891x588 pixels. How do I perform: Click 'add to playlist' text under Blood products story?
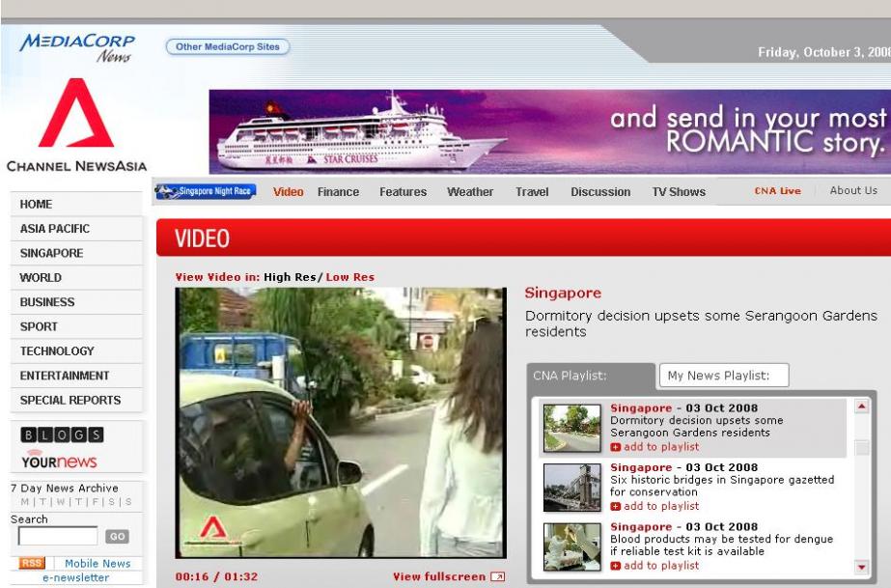coord(661,566)
